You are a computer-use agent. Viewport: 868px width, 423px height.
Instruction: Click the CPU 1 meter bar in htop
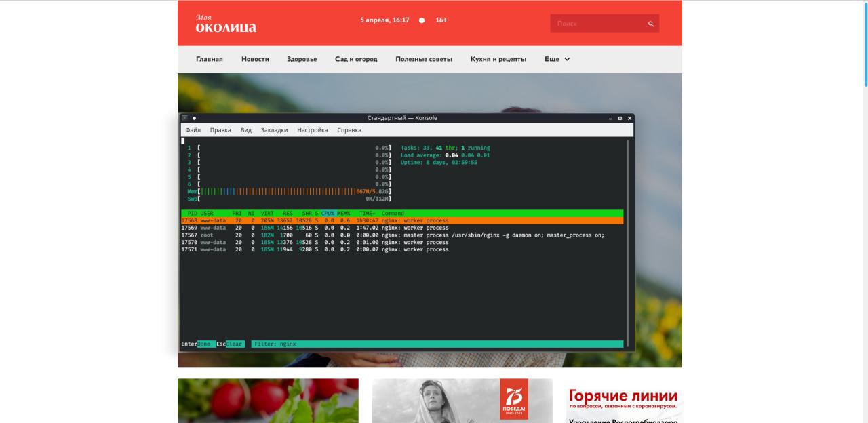[x=290, y=148]
